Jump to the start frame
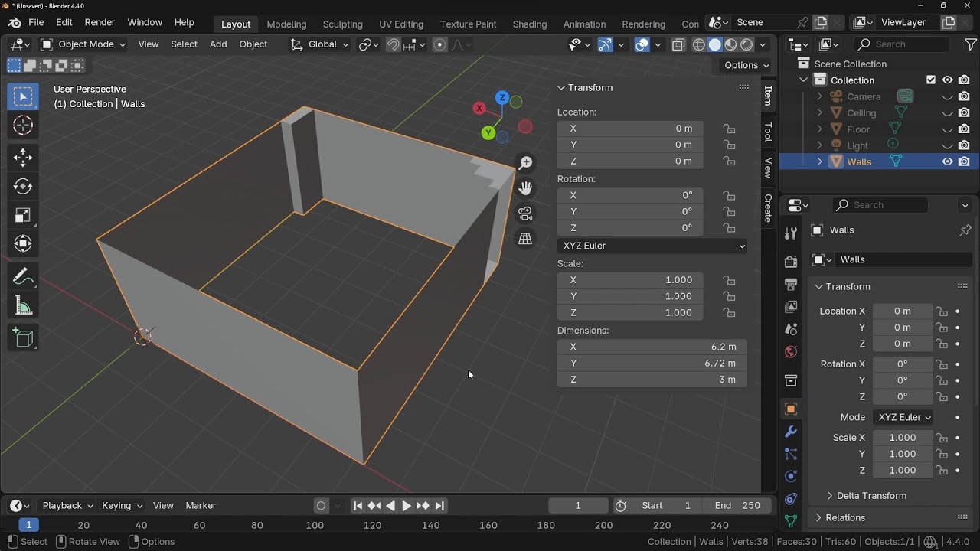This screenshot has height=551, width=980. coord(358,505)
